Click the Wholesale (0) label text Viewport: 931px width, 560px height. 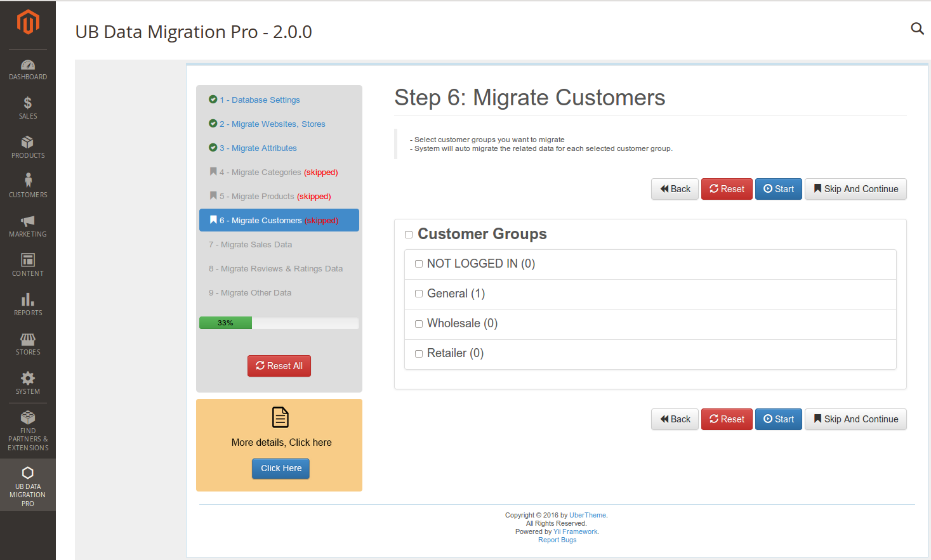click(463, 323)
